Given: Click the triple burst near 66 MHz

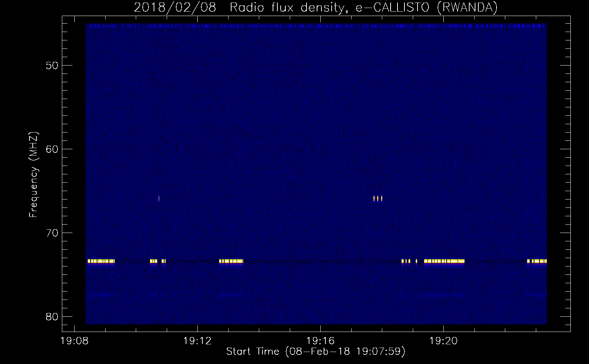Looking at the screenshot, I should pyautogui.click(x=378, y=198).
